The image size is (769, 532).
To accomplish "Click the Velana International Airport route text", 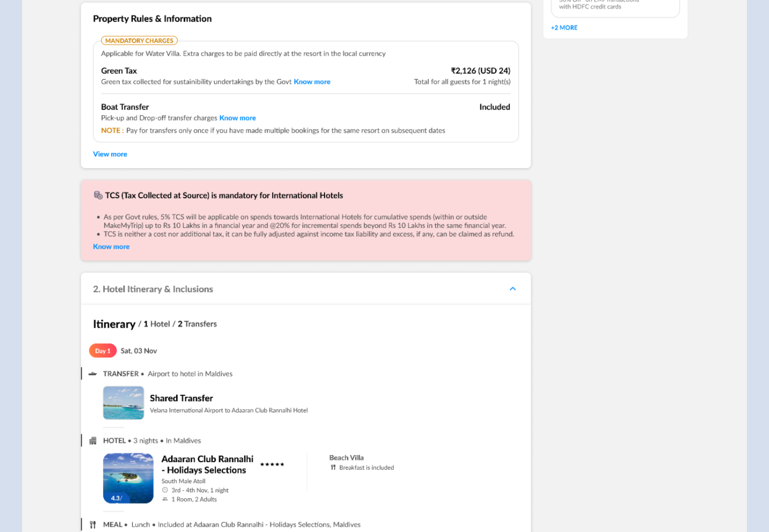I will [229, 410].
